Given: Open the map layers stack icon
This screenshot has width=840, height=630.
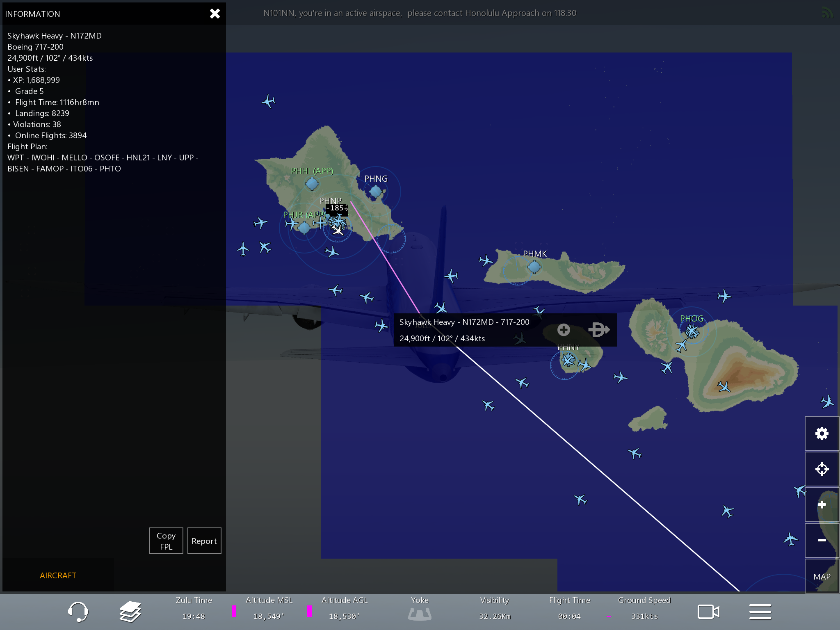Looking at the screenshot, I should (x=130, y=612).
